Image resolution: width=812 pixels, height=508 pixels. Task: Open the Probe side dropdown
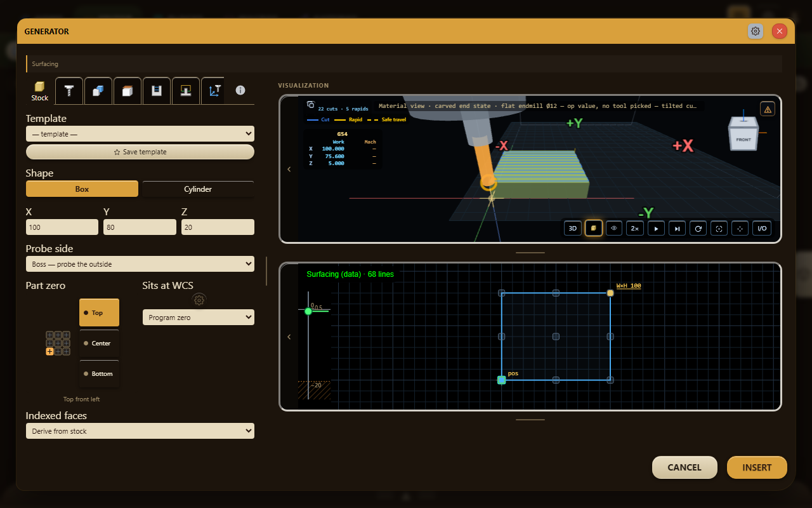[x=140, y=264]
